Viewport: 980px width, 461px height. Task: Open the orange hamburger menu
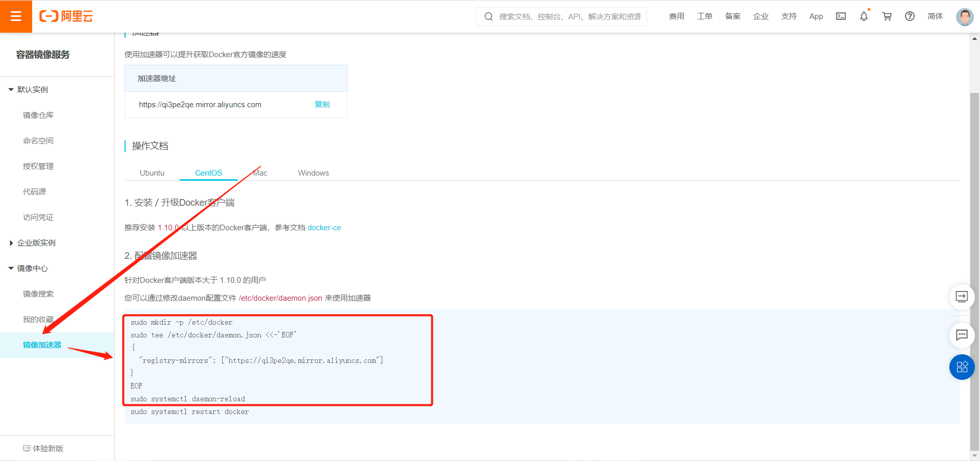click(x=16, y=16)
